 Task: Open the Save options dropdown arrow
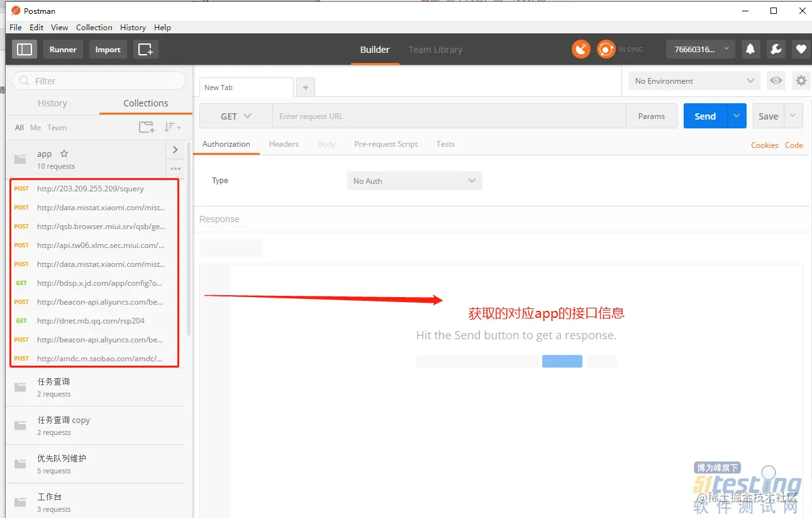coord(793,116)
